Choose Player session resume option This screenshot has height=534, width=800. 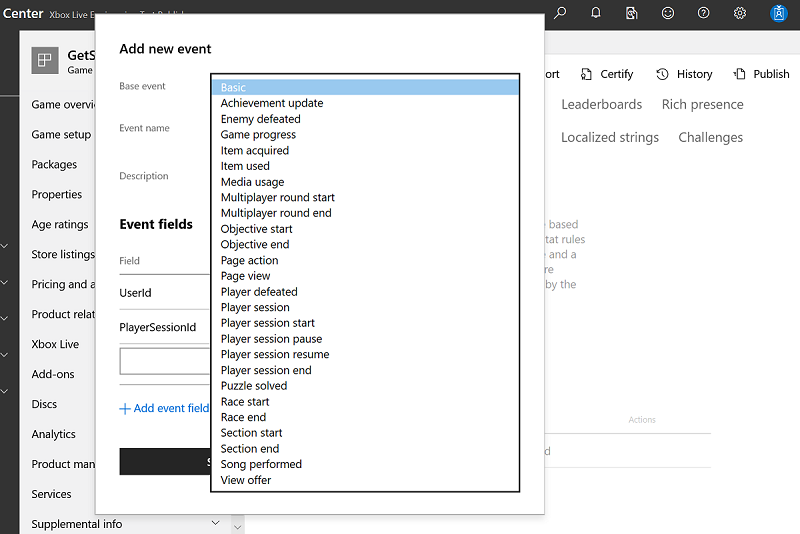[x=365, y=354]
